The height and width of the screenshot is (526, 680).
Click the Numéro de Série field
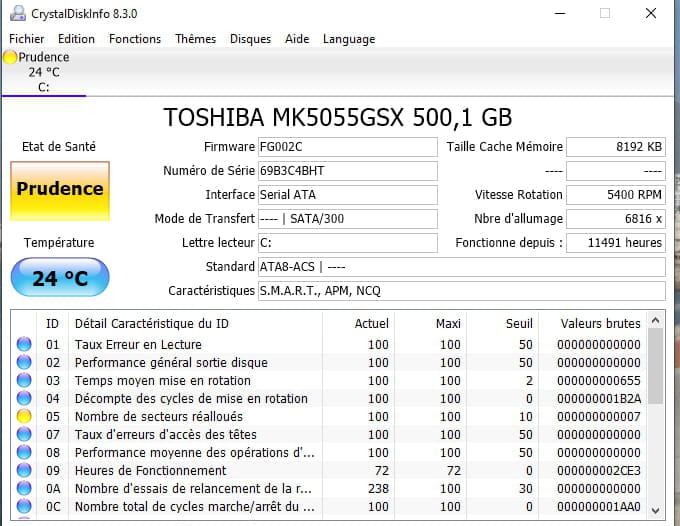[347, 171]
